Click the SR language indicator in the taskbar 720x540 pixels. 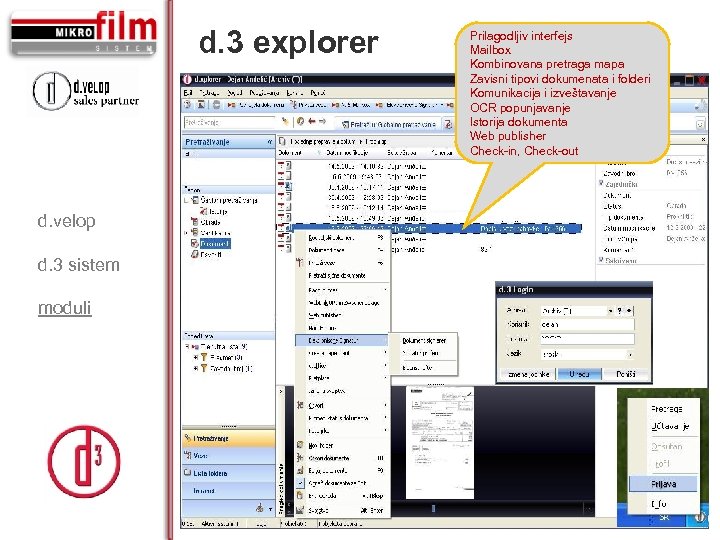(664, 518)
